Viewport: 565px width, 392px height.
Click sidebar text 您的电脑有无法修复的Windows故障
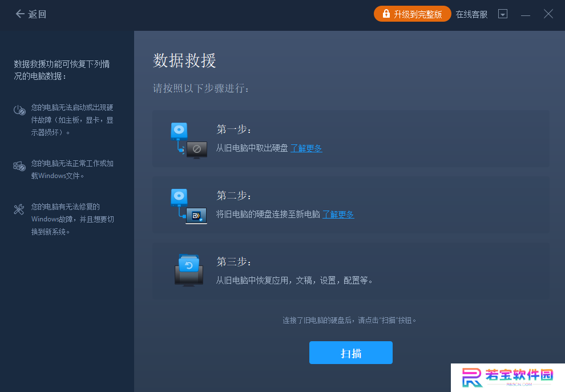[x=72, y=219]
